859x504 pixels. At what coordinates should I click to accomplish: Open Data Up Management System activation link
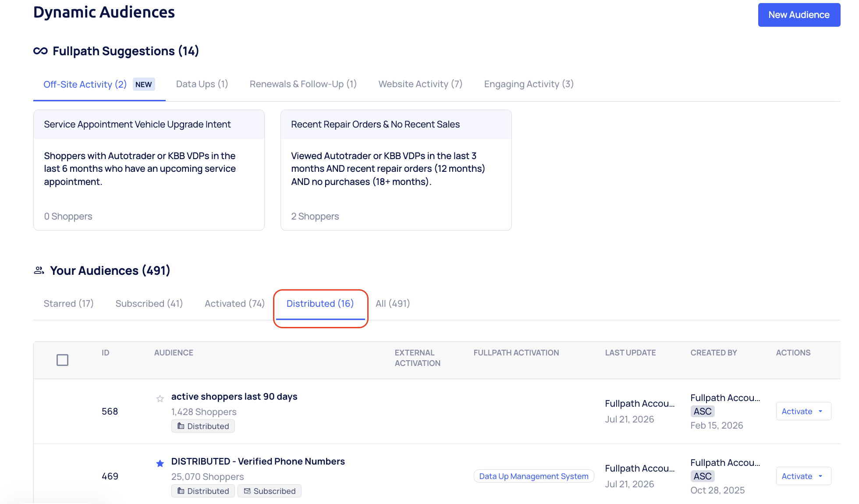click(534, 476)
